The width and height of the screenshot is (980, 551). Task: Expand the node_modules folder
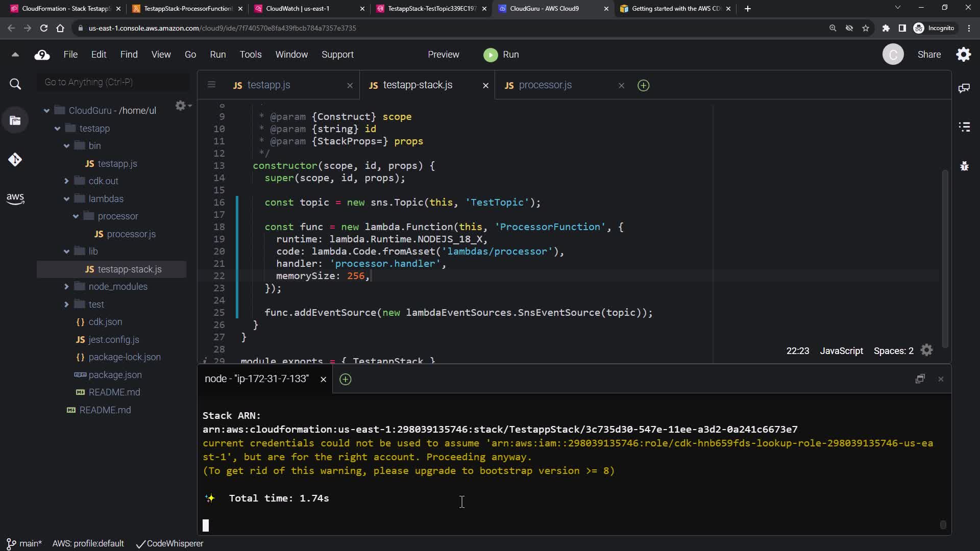pyautogui.click(x=66, y=287)
